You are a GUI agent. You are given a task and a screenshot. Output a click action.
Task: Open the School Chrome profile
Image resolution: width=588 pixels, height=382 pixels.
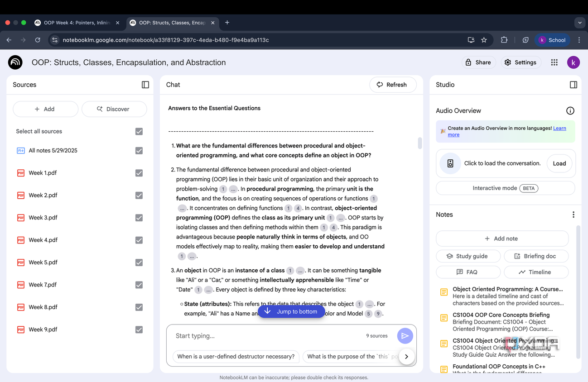pyautogui.click(x=551, y=40)
